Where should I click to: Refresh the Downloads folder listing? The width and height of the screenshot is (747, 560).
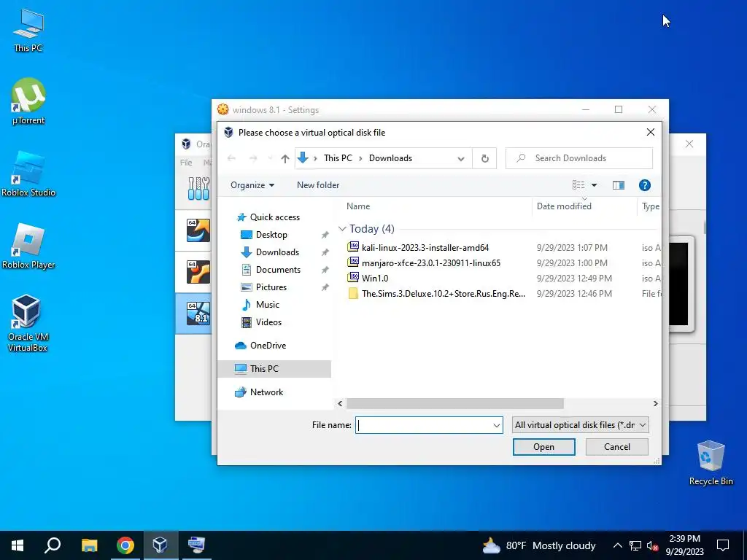pos(484,158)
